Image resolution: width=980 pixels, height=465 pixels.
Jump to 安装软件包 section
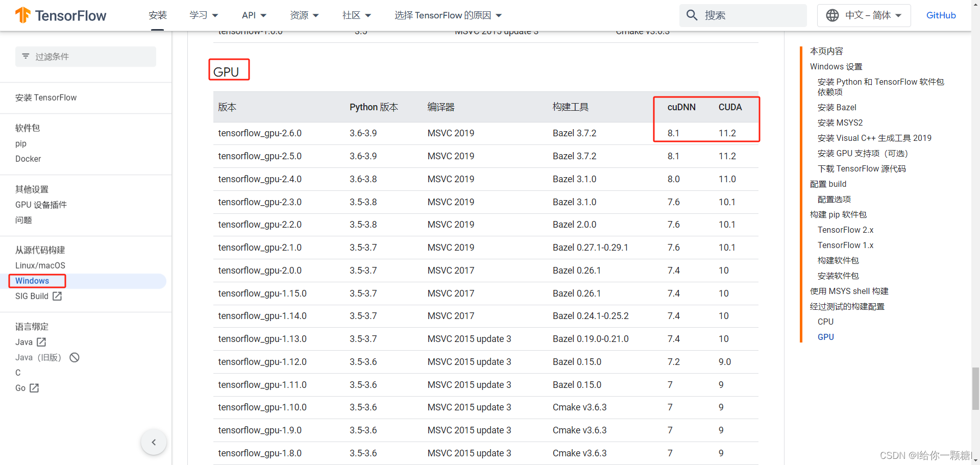point(838,276)
